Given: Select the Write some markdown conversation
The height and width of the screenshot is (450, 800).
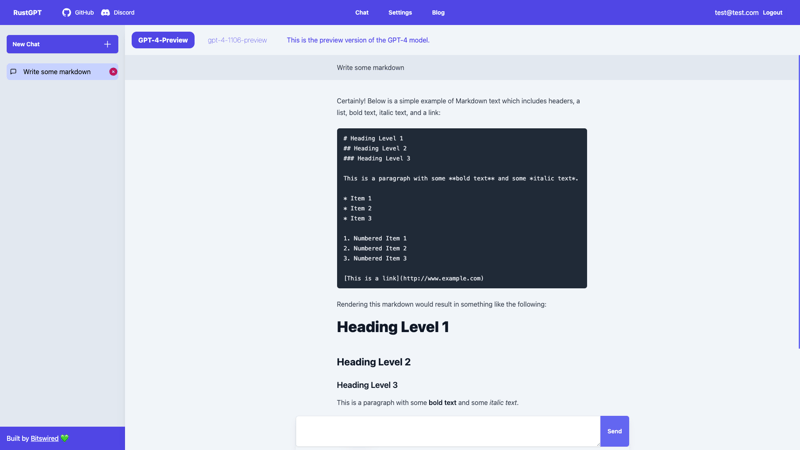Looking at the screenshot, I should (62, 72).
